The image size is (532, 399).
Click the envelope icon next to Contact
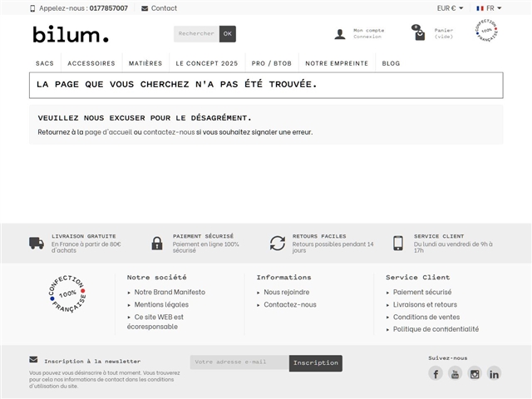[x=145, y=8]
